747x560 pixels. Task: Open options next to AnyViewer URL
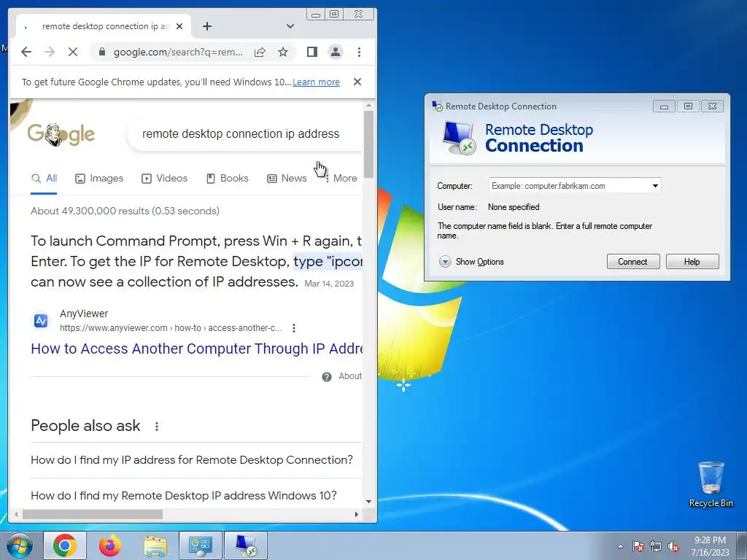294,328
